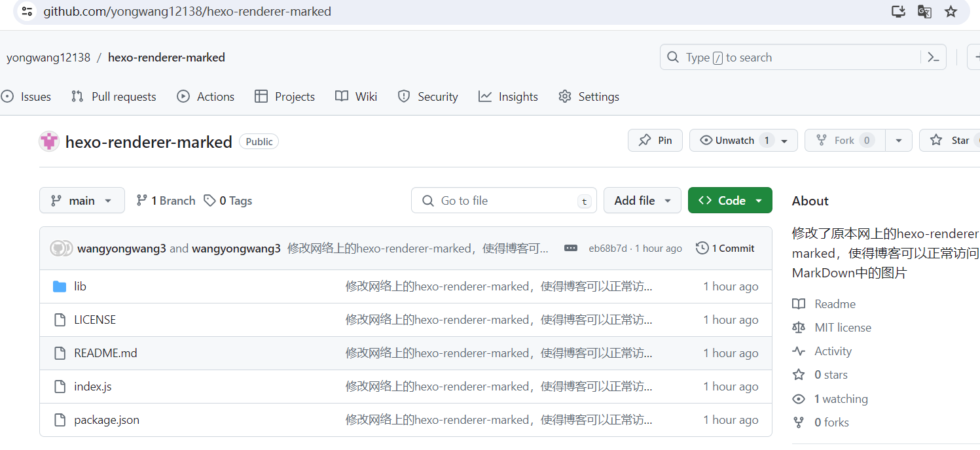Click the site info icon in address bar
Screen dimensions: 980x450
(x=27, y=12)
